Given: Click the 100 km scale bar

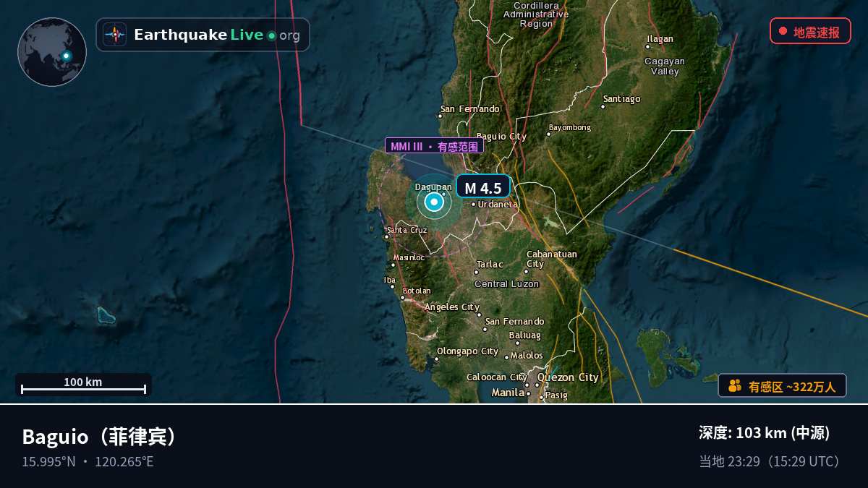Looking at the screenshot, I should click(x=83, y=385).
